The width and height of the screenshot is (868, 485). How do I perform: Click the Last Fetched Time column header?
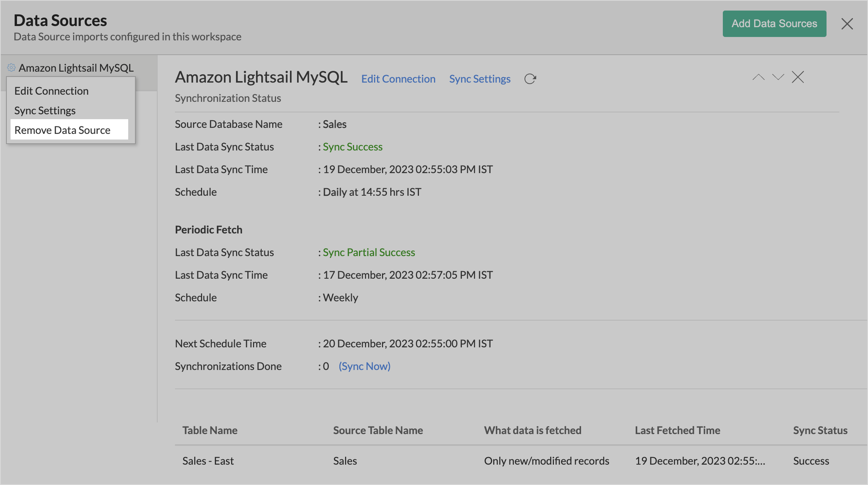(x=677, y=430)
